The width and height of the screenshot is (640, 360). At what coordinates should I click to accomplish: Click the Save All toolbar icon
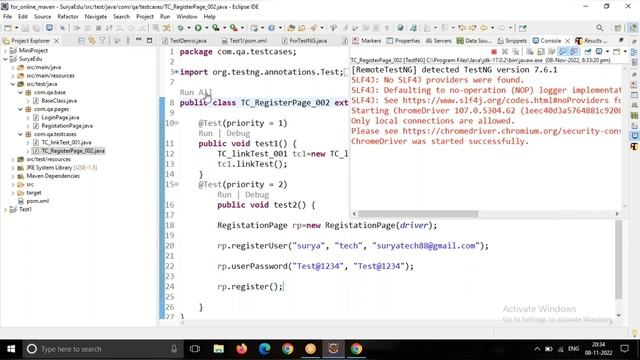pyautogui.click(x=36, y=28)
